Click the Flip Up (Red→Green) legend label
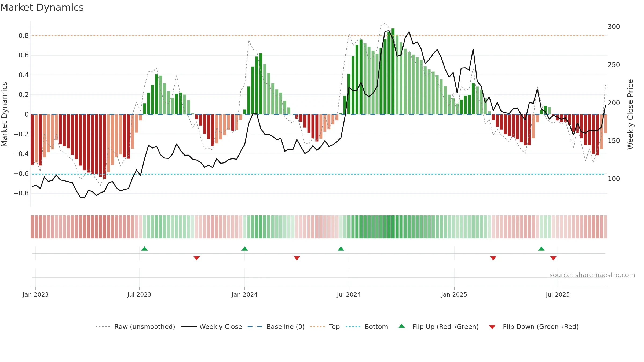 pyautogui.click(x=445, y=327)
